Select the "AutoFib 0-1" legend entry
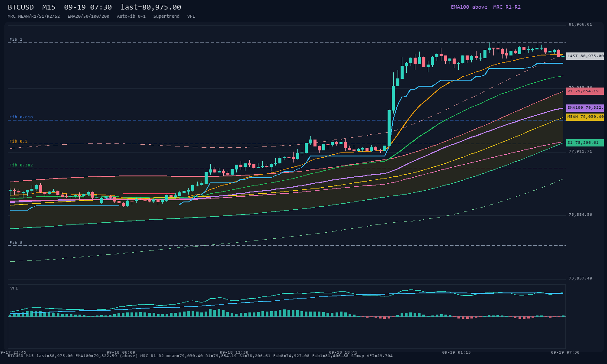The image size is (607, 364). click(131, 16)
